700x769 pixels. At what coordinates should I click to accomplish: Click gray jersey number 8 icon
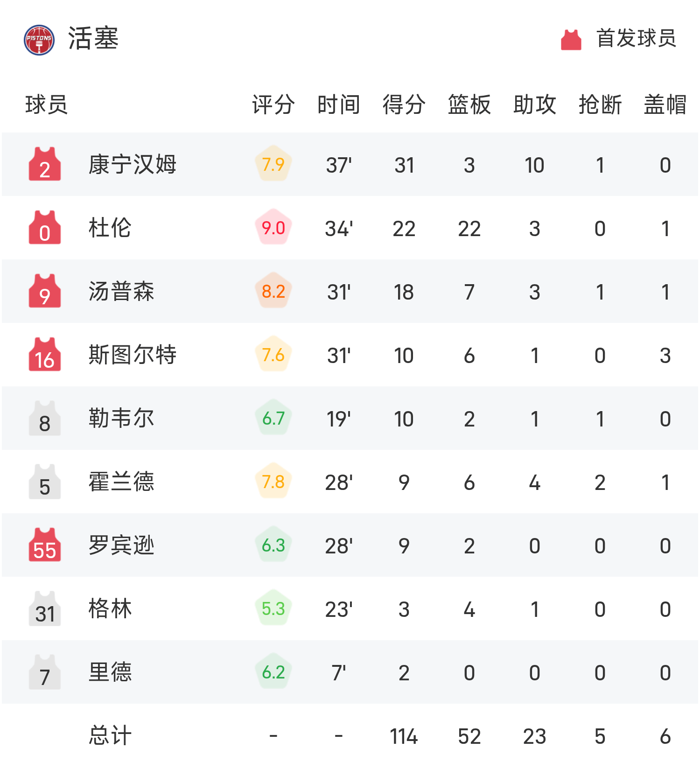(x=45, y=419)
